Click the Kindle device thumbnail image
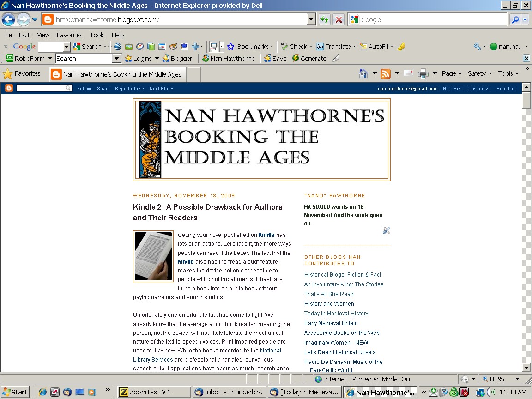 click(x=153, y=256)
